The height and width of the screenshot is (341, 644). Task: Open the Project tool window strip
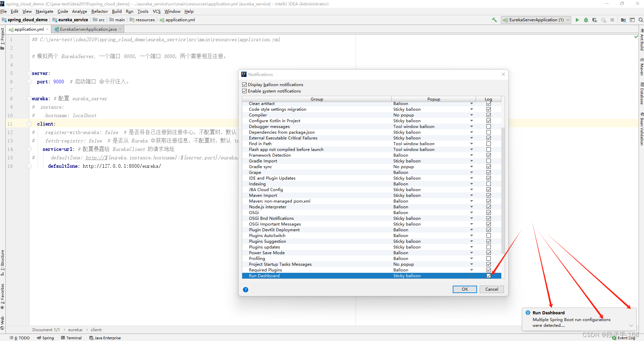click(3, 38)
